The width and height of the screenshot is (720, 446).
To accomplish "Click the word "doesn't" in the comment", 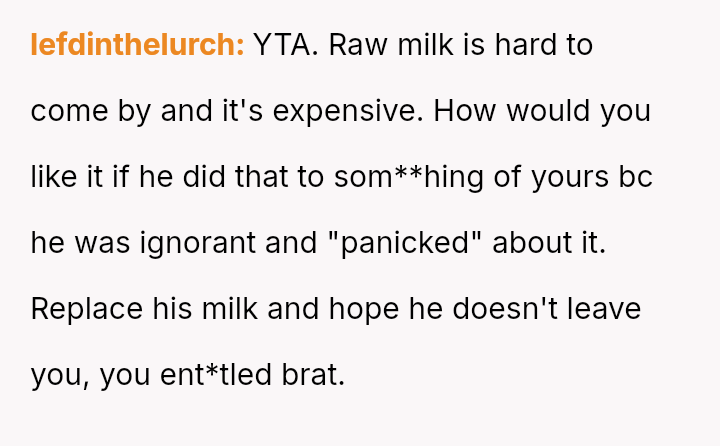I will click(502, 309).
